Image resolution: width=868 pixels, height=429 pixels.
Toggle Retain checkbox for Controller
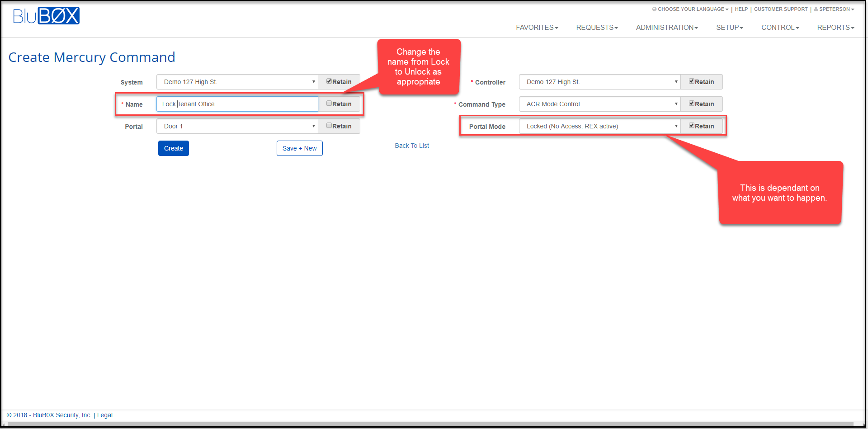click(692, 81)
